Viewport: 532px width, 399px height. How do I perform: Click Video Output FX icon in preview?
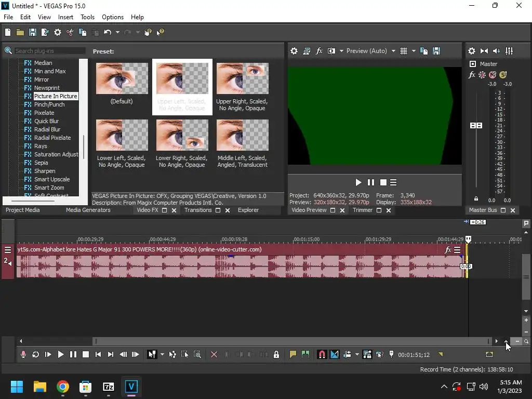click(x=319, y=51)
